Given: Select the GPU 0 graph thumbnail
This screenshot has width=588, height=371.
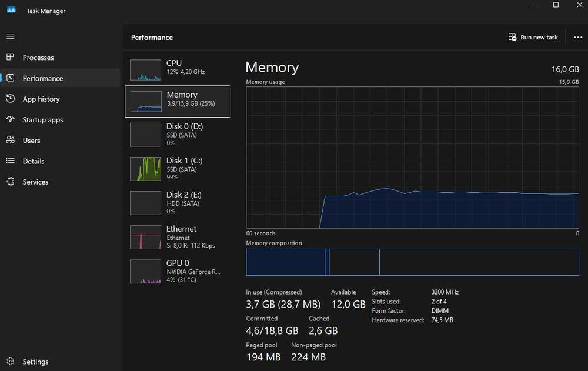Looking at the screenshot, I should pos(145,271).
